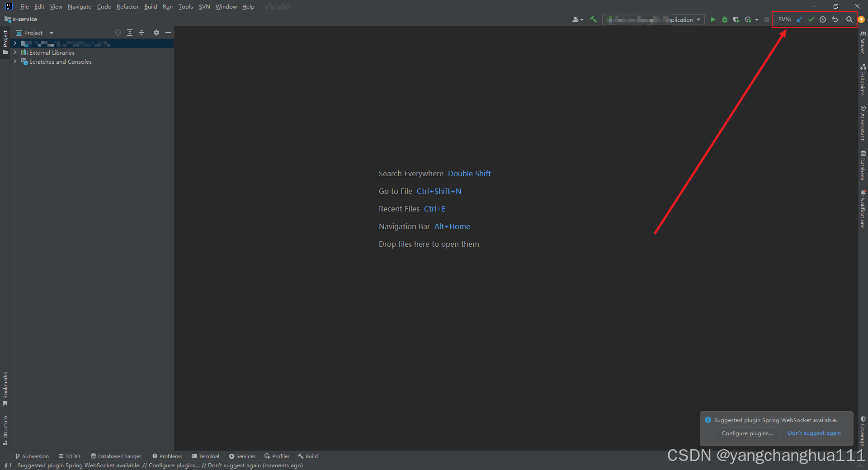Open Project panel gear options

click(x=156, y=33)
